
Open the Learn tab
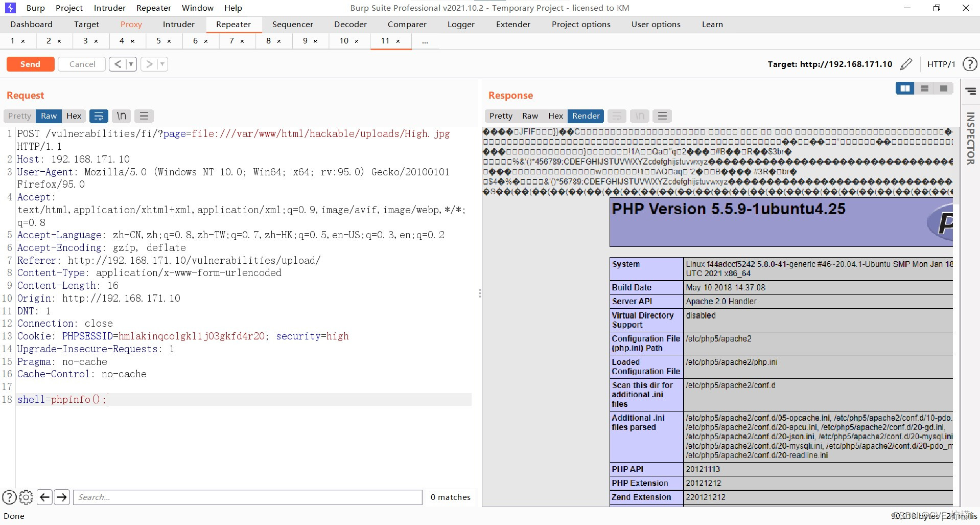click(x=712, y=24)
